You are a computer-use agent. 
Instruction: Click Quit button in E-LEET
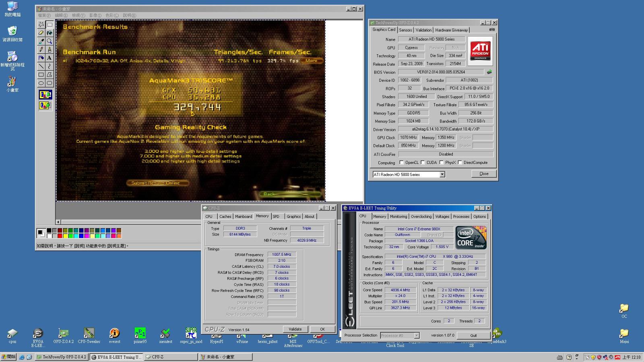[473, 335]
